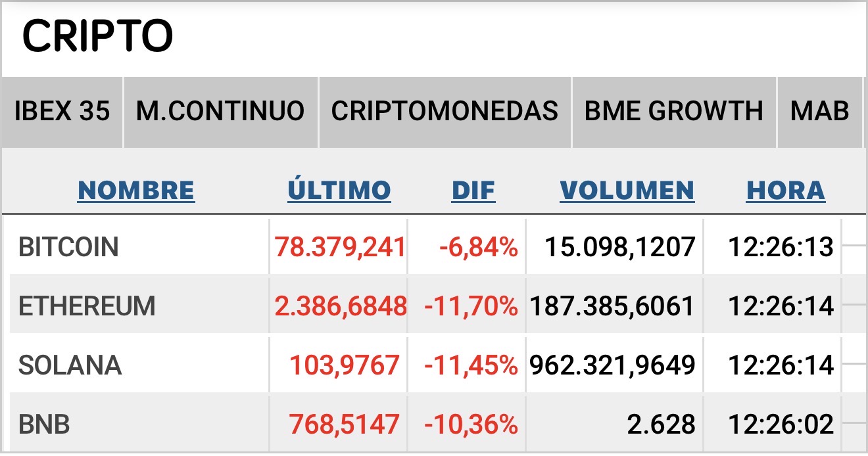Switch to the IBEX 35 tab
Image resolution: width=868 pixels, height=456 pixels.
62,112
